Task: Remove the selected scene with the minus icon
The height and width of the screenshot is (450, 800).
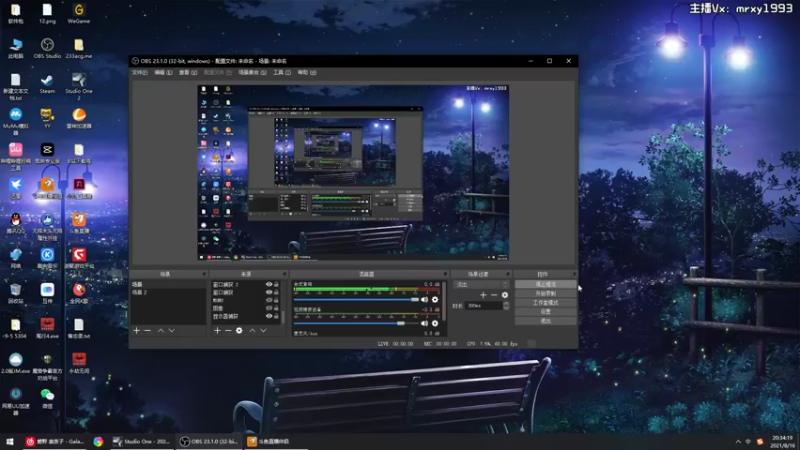Action: click(147, 331)
